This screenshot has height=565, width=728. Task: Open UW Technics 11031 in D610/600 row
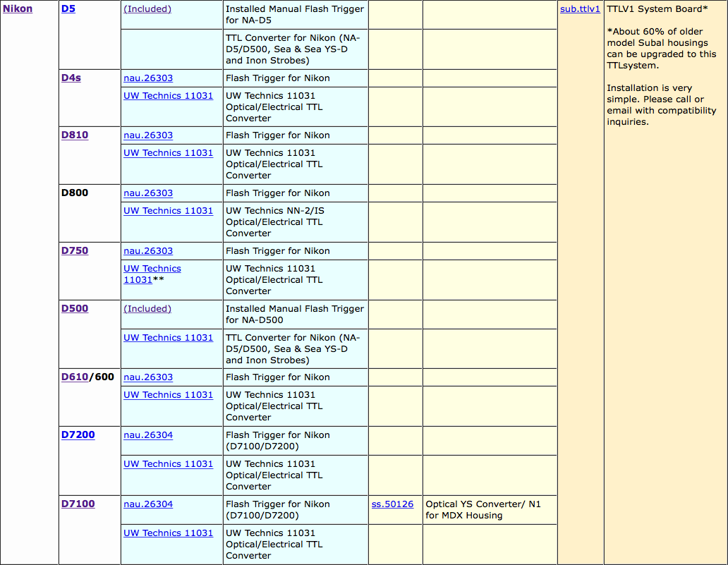[168, 394]
